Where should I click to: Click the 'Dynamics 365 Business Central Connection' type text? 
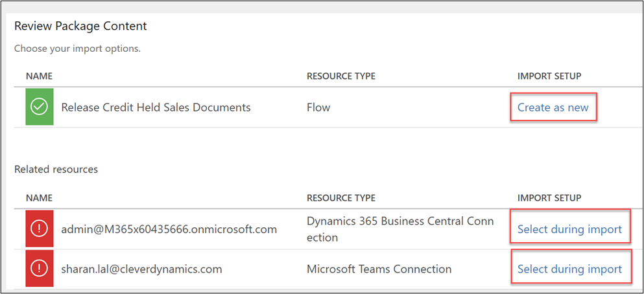400,229
